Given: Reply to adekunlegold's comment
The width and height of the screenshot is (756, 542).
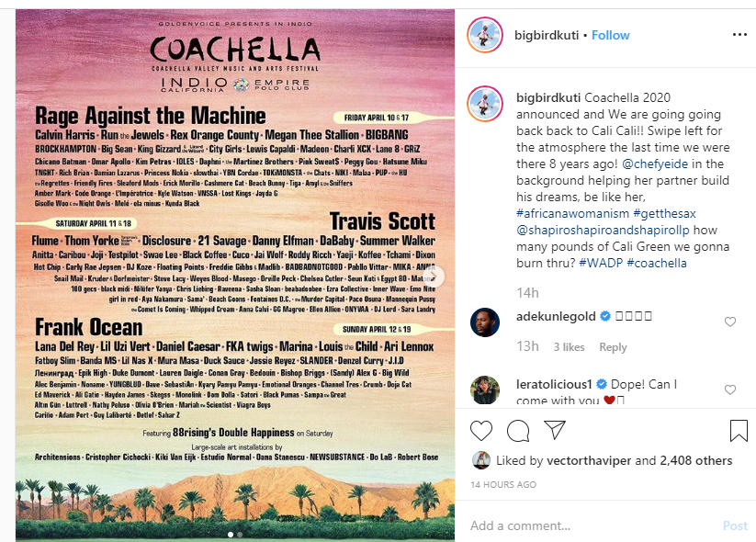Looking at the screenshot, I should coord(613,347).
